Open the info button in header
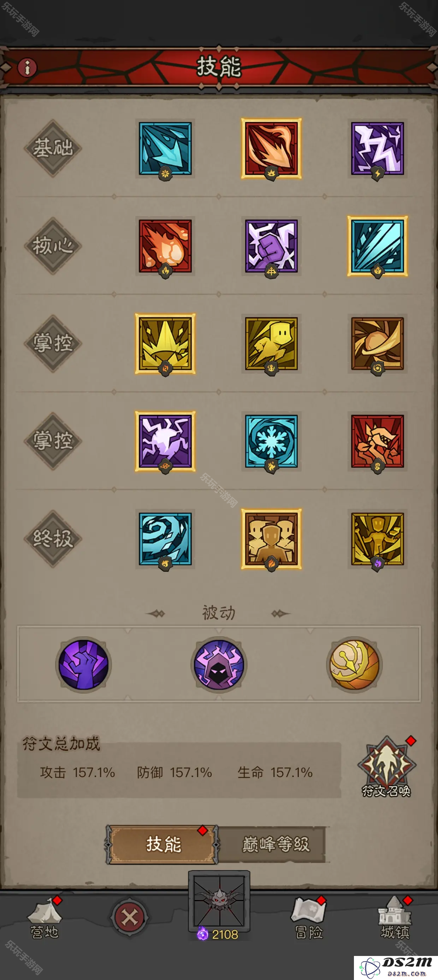438x980 pixels. 28,68
